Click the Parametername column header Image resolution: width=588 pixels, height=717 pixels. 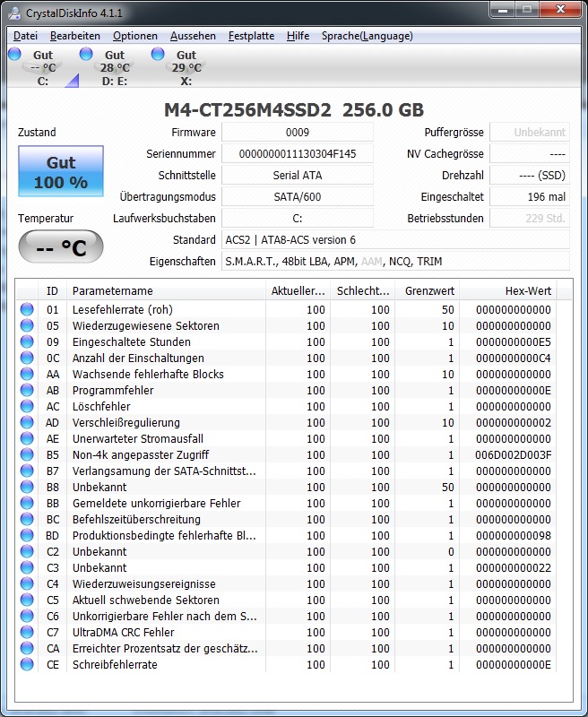click(x=166, y=290)
